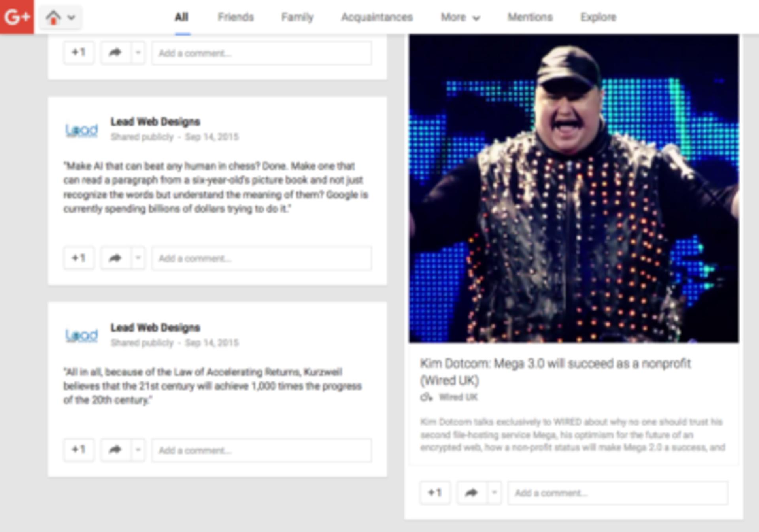
Task: +1 the Kurzweil 21st century post
Action: pos(79,450)
